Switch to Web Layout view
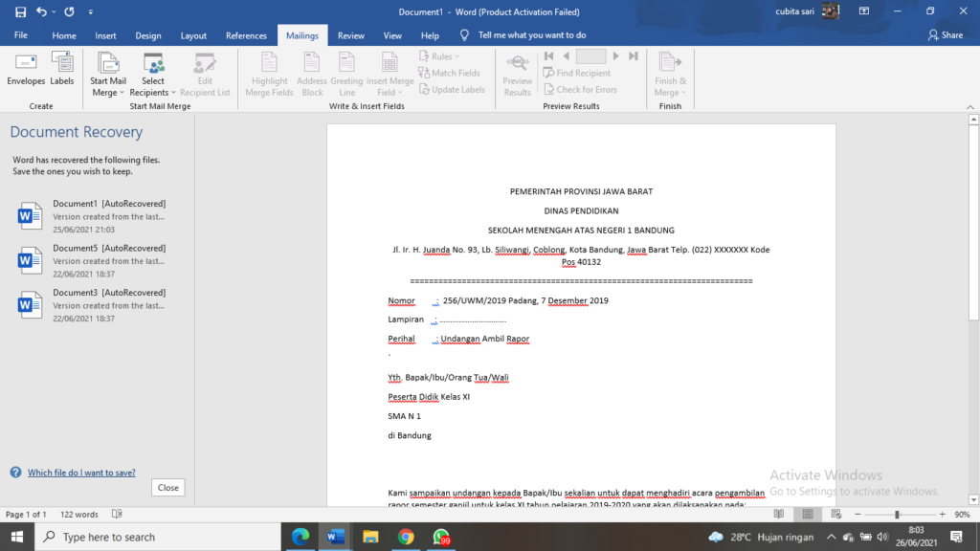 click(x=836, y=514)
